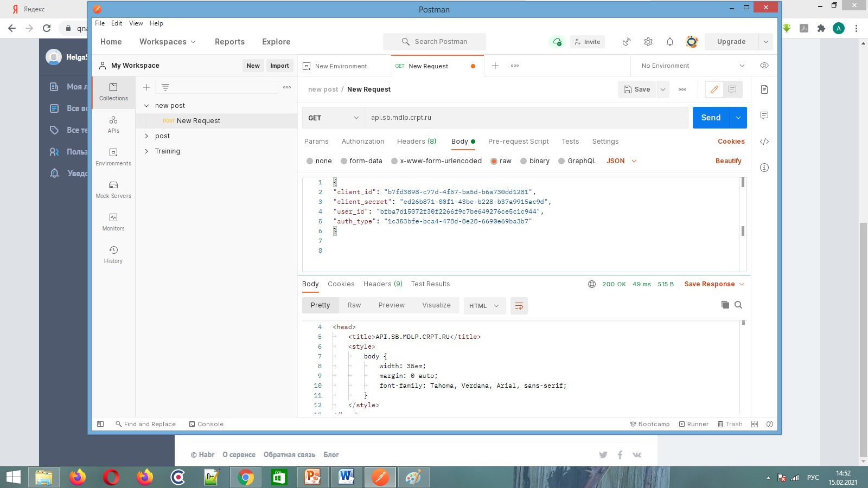Open the GET method dropdown
This screenshot has width=868, height=488.
point(333,118)
